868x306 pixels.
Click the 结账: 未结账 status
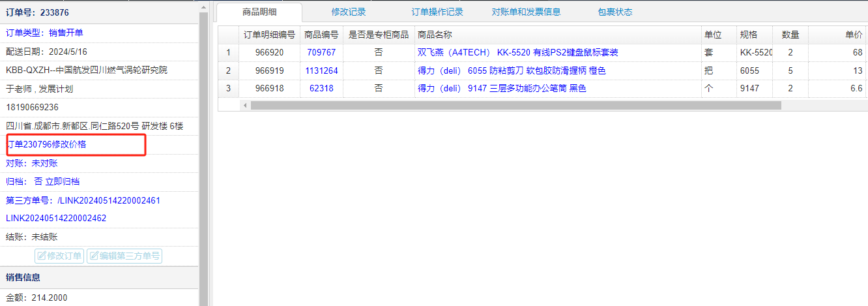[32, 237]
